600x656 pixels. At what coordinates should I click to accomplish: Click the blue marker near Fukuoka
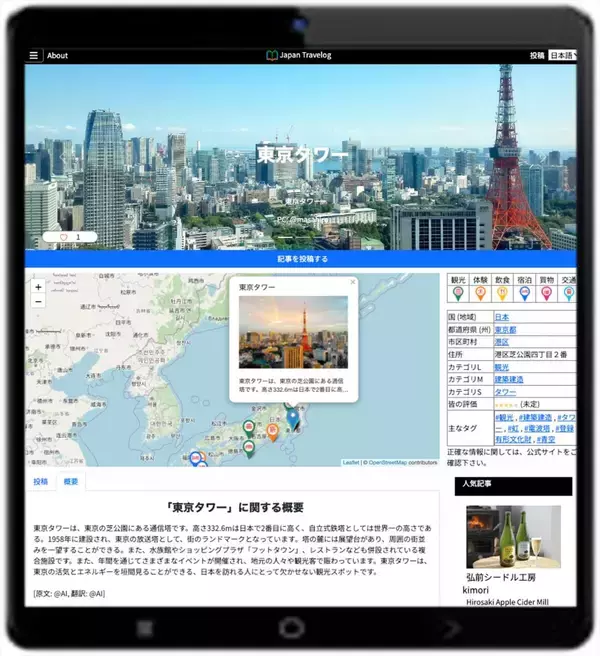point(195,459)
